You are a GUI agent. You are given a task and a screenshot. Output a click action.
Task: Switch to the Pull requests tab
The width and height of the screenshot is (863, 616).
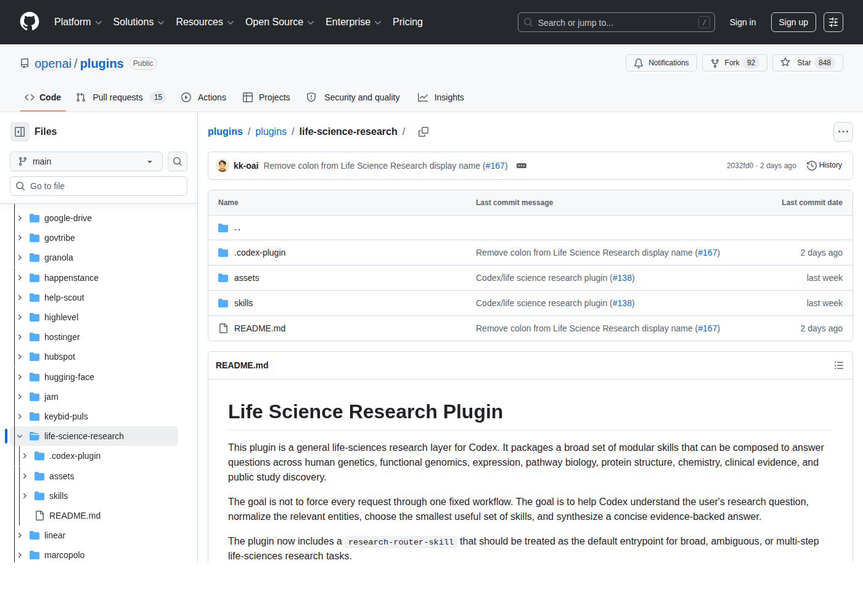coord(121,97)
